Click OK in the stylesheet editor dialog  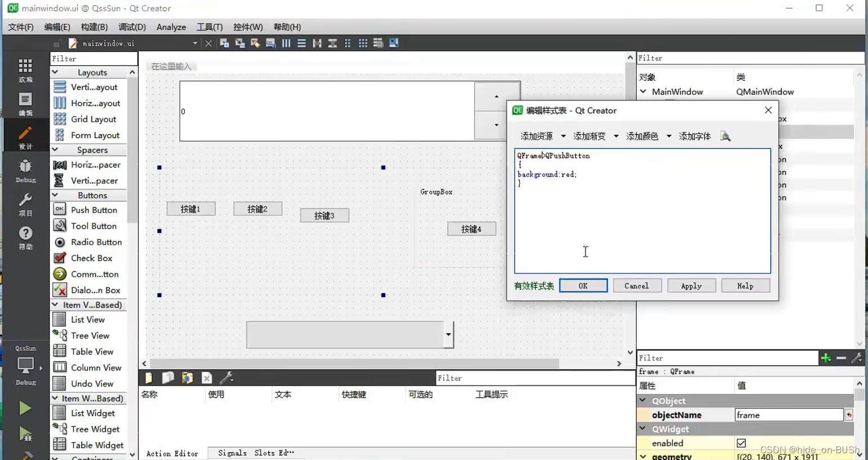pyautogui.click(x=583, y=285)
